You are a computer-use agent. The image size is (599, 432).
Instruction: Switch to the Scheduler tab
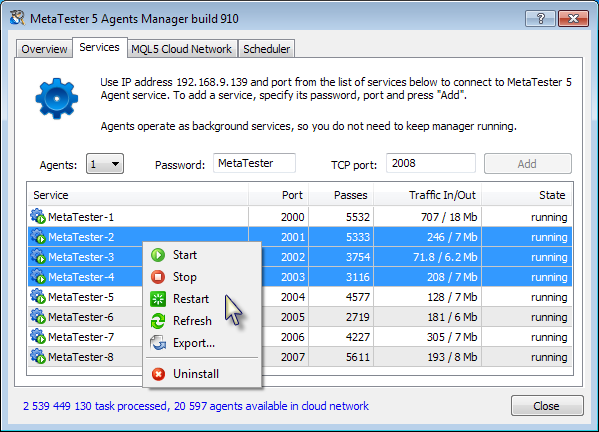tap(267, 49)
